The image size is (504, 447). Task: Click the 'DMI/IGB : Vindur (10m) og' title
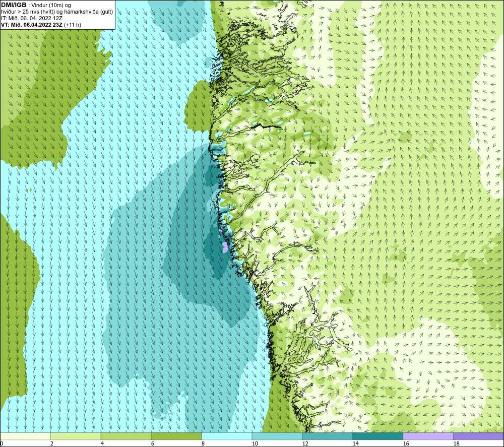coord(36,5)
